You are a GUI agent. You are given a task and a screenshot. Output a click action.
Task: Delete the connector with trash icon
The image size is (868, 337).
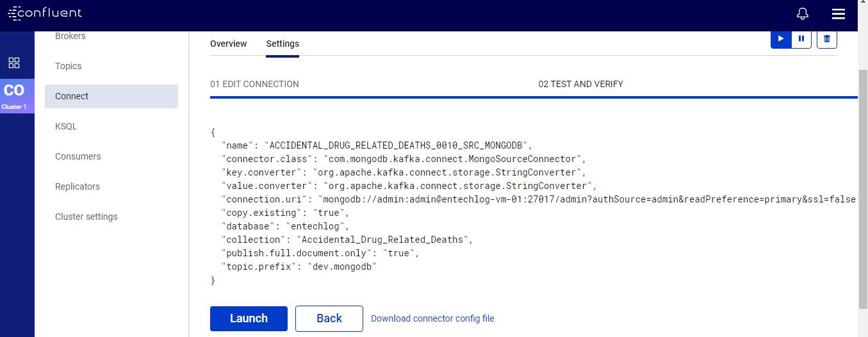pyautogui.click(x=827, y=38)
